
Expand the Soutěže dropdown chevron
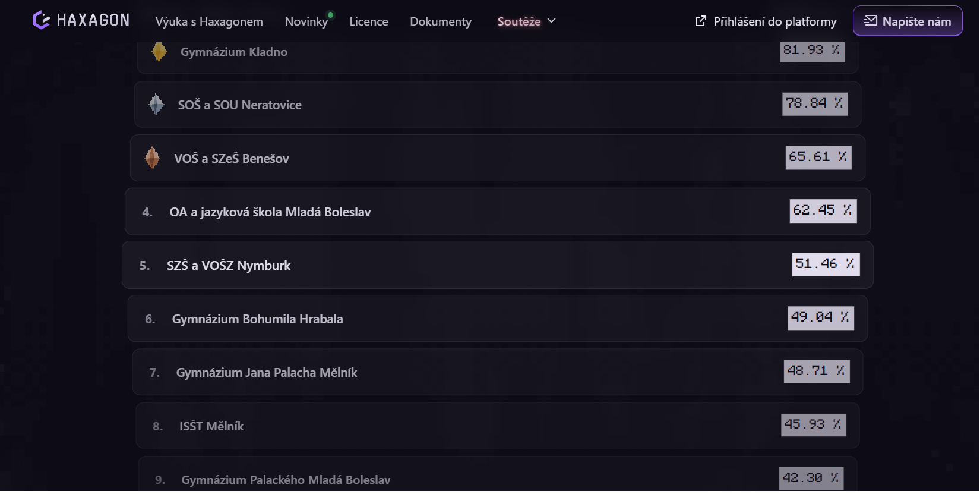(x=552, y=21)
